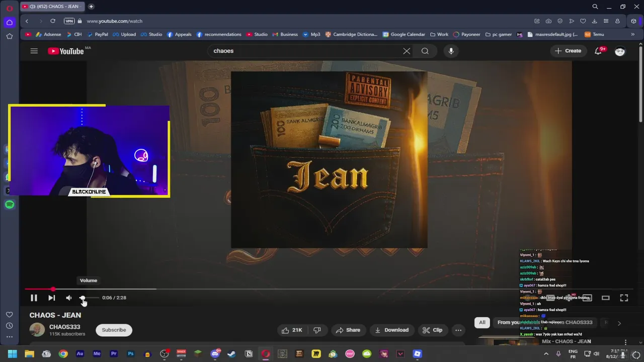Reload the page
Viewport: 644px width, 362px height.
[52, 21]
